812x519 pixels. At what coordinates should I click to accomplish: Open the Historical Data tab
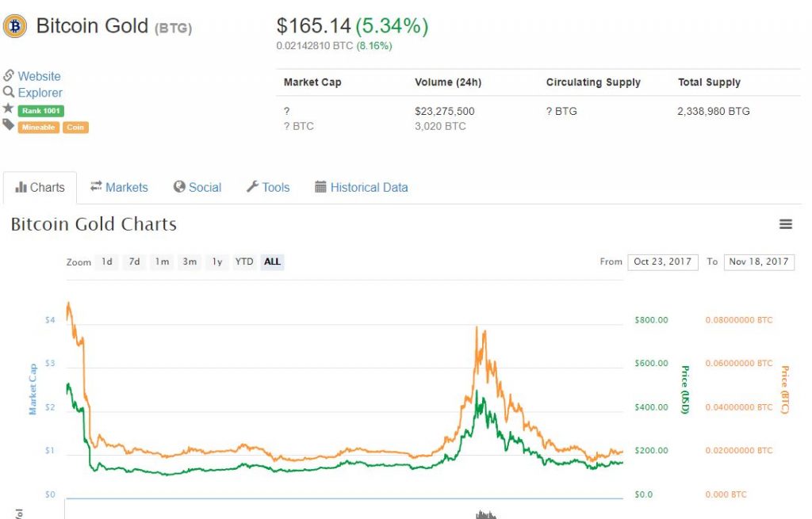tap(362, 187)
